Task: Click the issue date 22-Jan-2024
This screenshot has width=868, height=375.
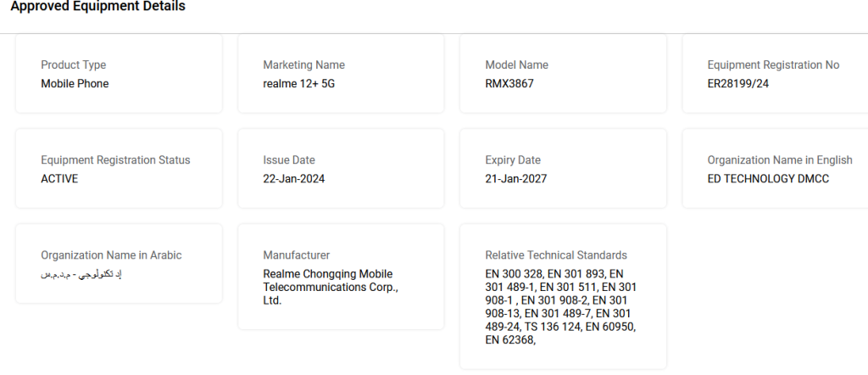Action: pos(294,179)
